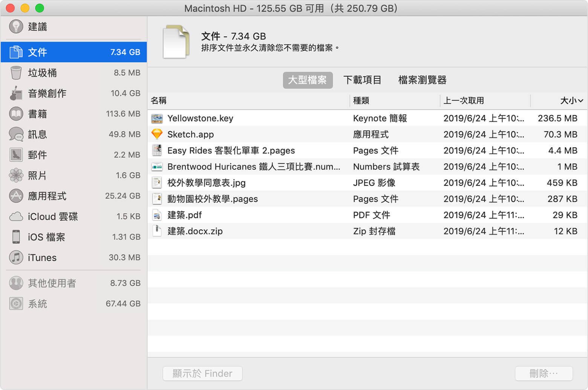
Task: Click the Keynote 簡報 type cell
Action: point(380,118)
